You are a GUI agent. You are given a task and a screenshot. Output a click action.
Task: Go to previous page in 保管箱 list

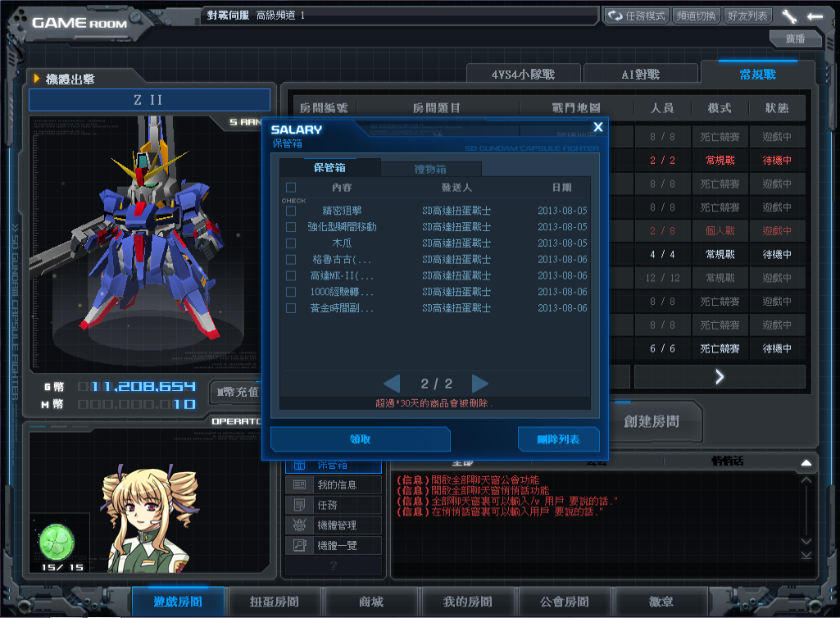[393, 384]
